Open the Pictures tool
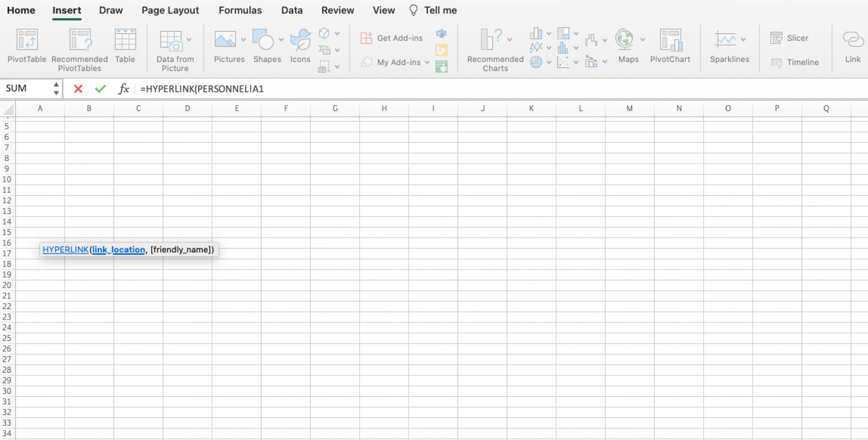 pyautogui.click(x=226, y=45)
